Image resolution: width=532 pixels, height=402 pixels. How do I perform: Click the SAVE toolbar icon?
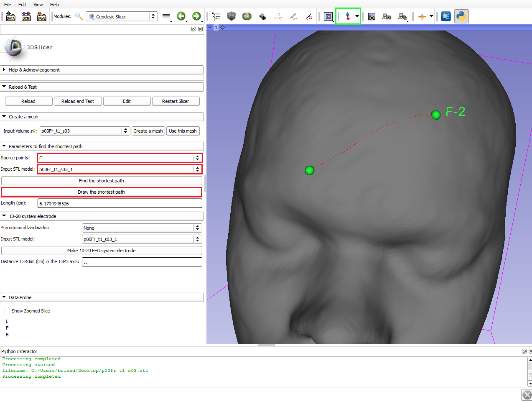(x=41, y=16)
